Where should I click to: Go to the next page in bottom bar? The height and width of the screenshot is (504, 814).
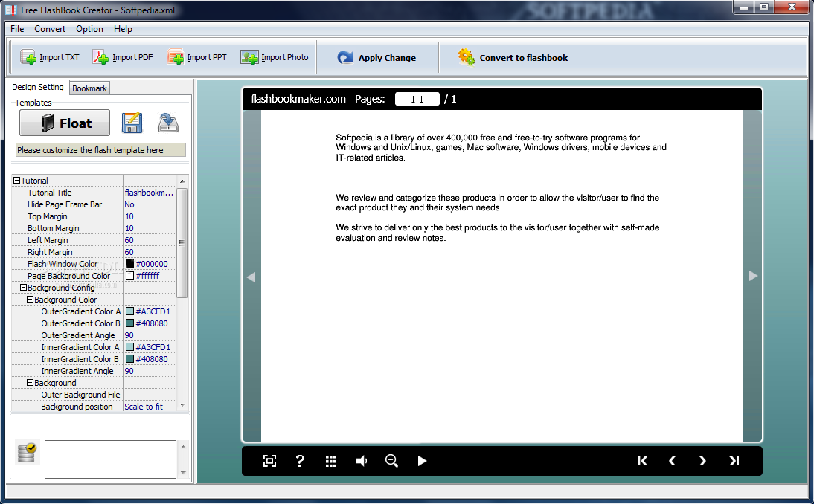(x=702, y=461)
